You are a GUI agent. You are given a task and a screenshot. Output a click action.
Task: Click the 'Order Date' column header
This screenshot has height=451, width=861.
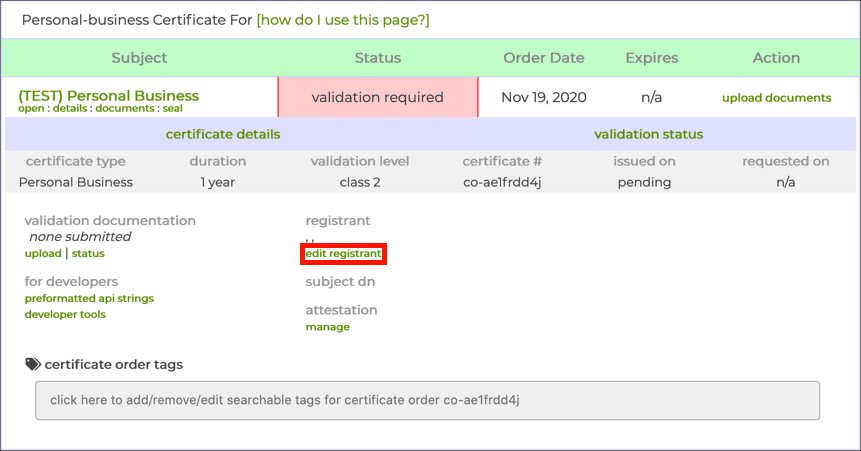(x=543, y=58)
